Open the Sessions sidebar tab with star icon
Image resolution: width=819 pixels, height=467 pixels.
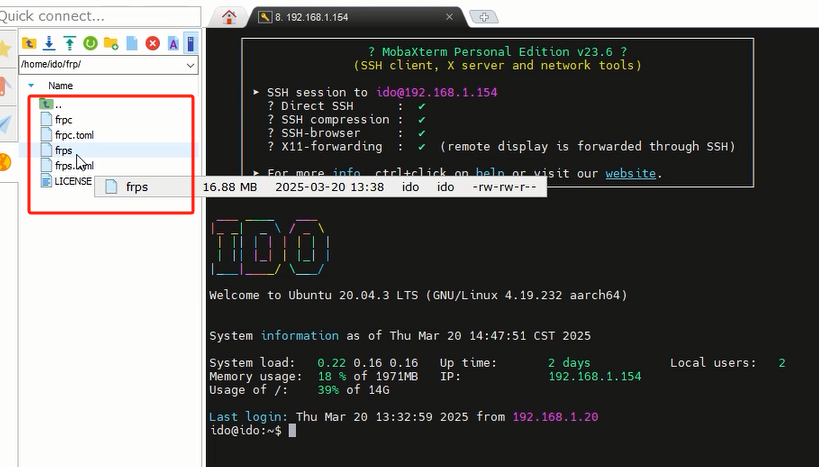pos(5,49)
